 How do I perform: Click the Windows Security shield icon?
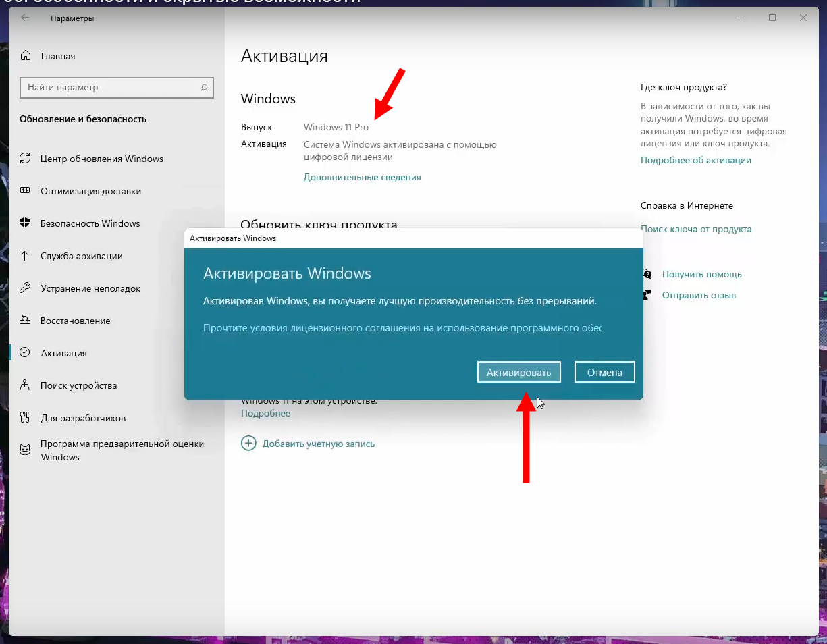click(25, 223)
